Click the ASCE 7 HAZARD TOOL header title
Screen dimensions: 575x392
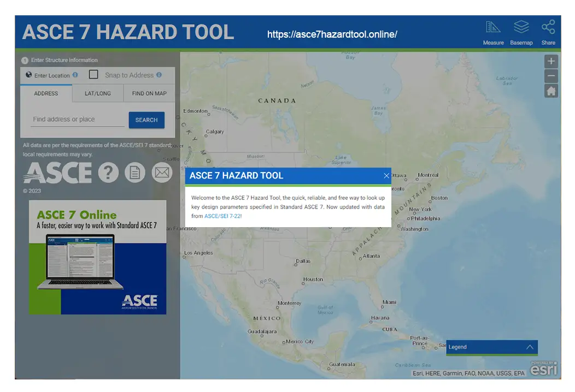[x=128, y=32]
